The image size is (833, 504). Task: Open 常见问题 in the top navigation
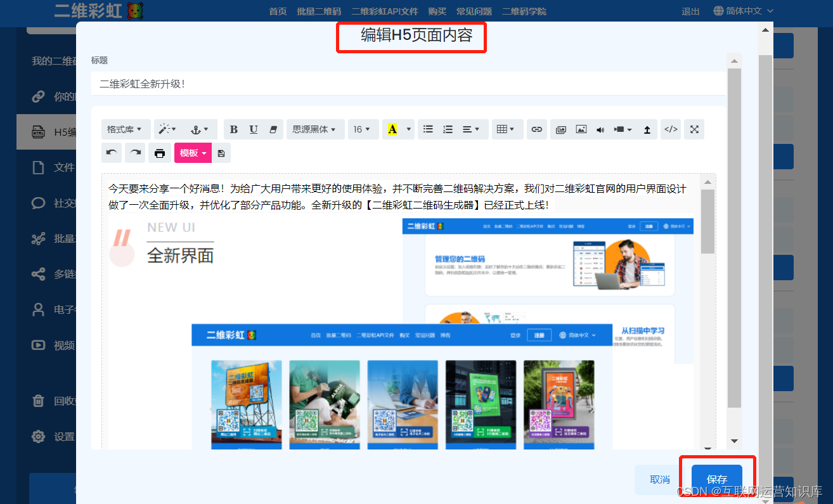[474, 11]
